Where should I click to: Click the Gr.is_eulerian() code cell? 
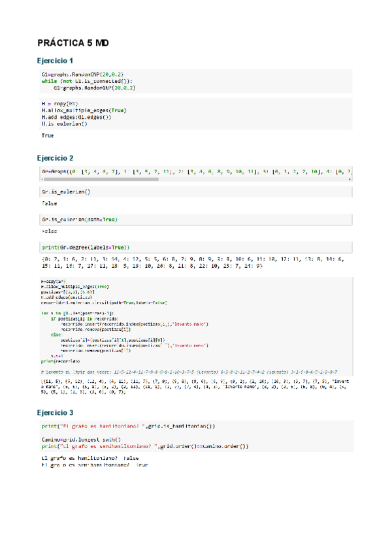[196, 192]
